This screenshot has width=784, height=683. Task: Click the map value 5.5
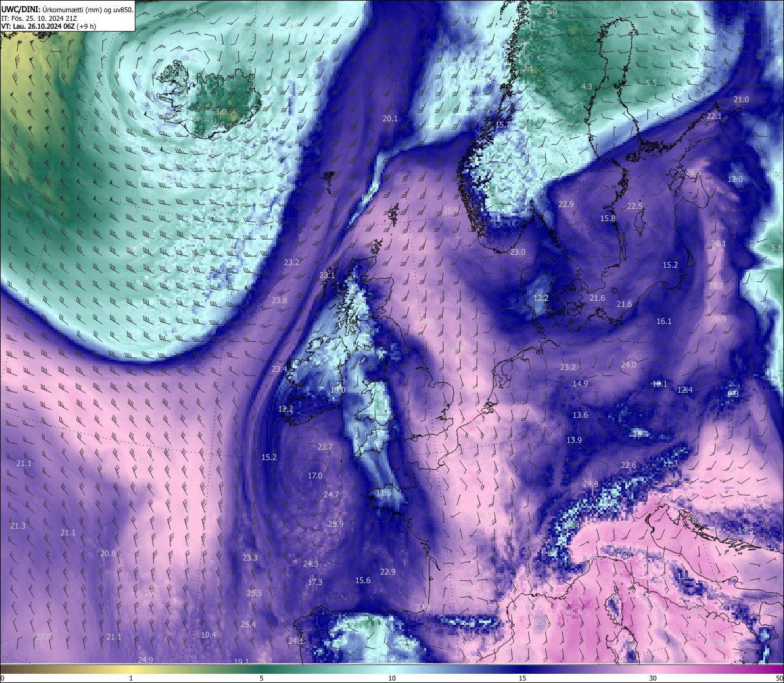pyautogui.click(x=651, y=83)
